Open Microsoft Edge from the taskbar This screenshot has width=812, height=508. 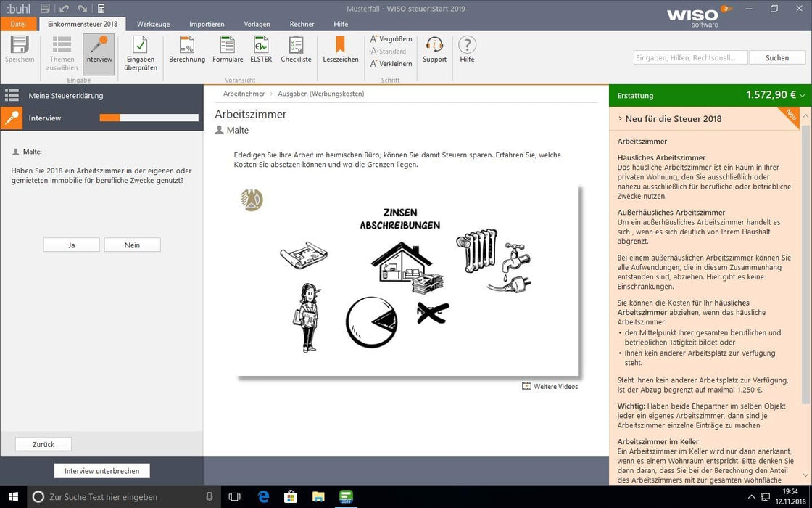(x=264, y=497)
